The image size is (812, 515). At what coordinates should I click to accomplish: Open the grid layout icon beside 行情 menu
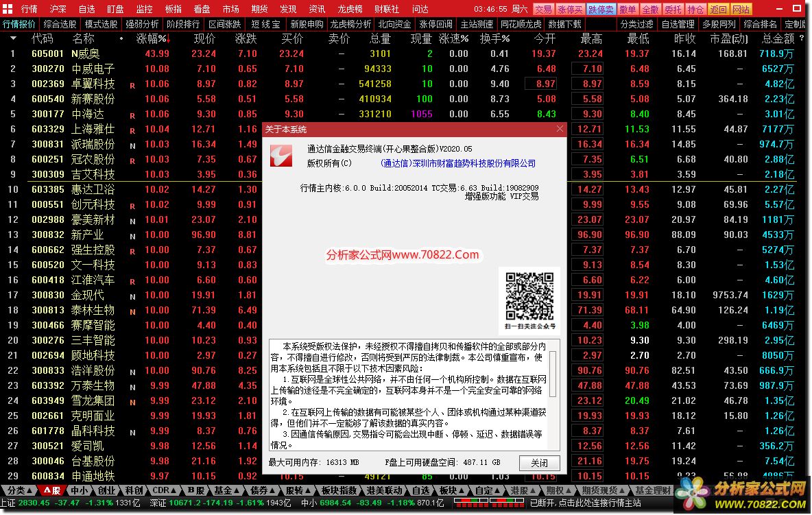[8, 9]
